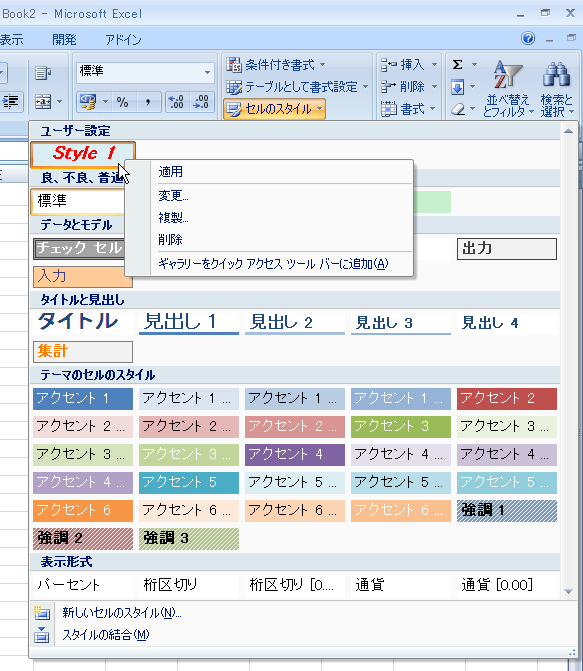Image resolution: width=583 pixels, height=671 pixels.
Task: Open the number format 標準 combo box
Action: 145,71
